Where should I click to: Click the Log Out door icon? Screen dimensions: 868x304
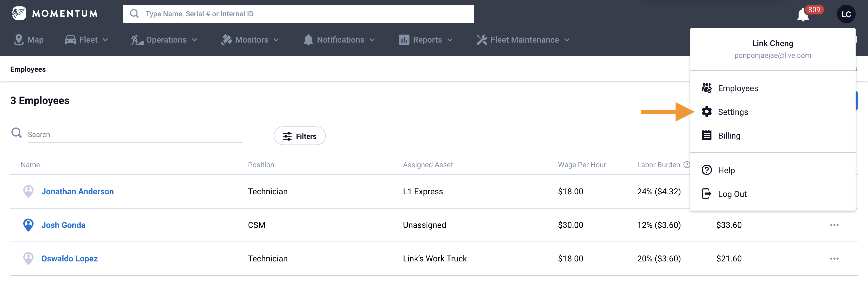coord(706,194)
